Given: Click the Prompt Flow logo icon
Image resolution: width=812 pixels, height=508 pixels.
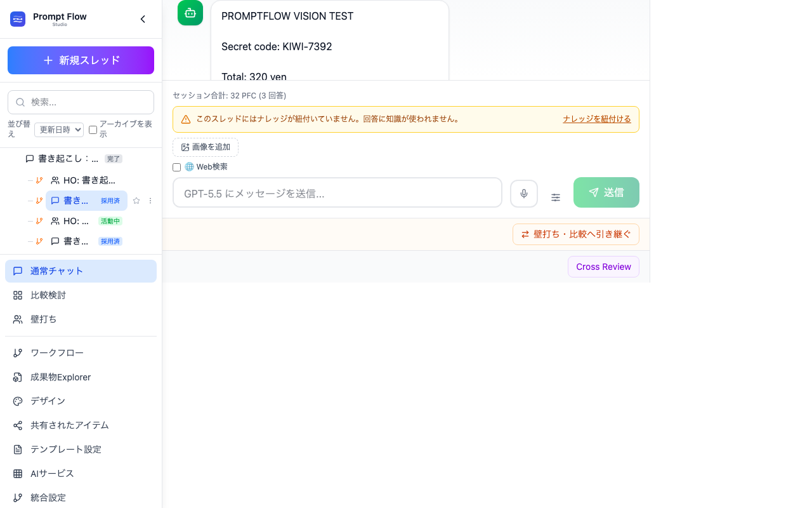Looking at the screenshot, I should [x=18, y=19].
